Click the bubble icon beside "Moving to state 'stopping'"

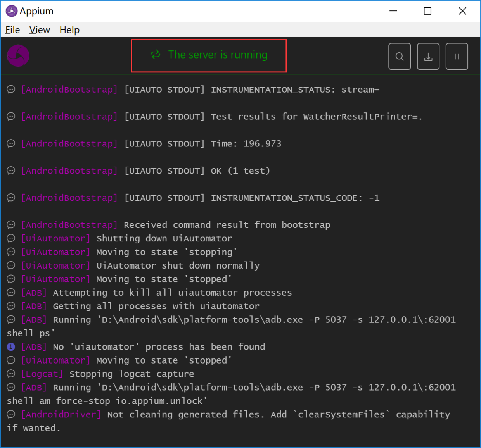pyautogui.click(x=11, y=252)
